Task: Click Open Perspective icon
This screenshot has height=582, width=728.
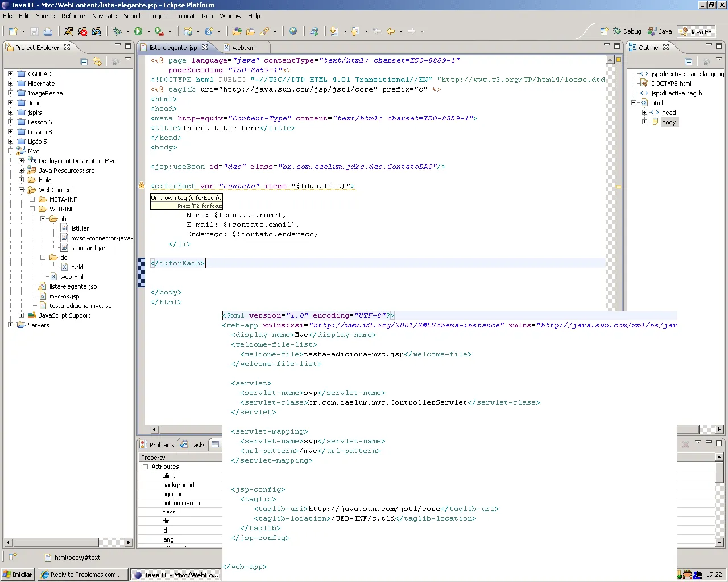Action: [604, 32]
